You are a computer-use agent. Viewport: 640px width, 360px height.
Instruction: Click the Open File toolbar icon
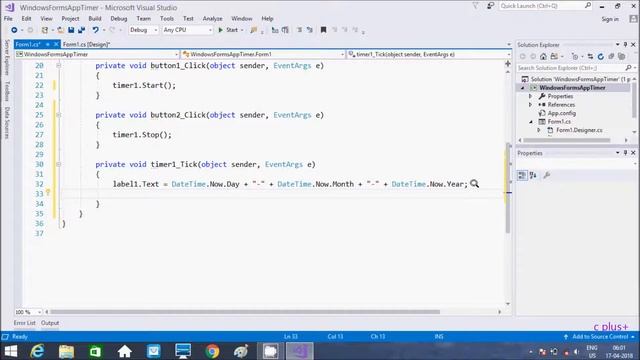[x=60, y=30]
